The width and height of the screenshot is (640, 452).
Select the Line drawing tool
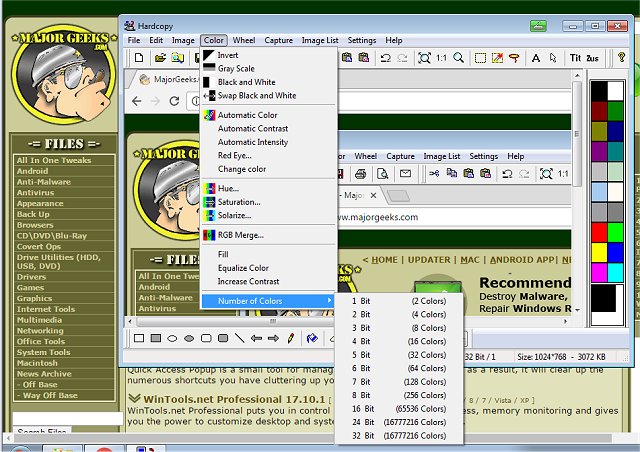point(239,339)
